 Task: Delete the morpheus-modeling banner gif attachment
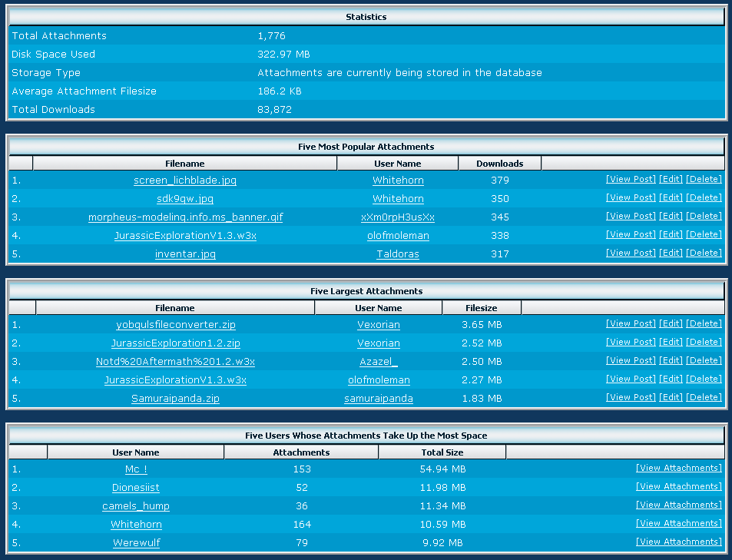(704, 217)
